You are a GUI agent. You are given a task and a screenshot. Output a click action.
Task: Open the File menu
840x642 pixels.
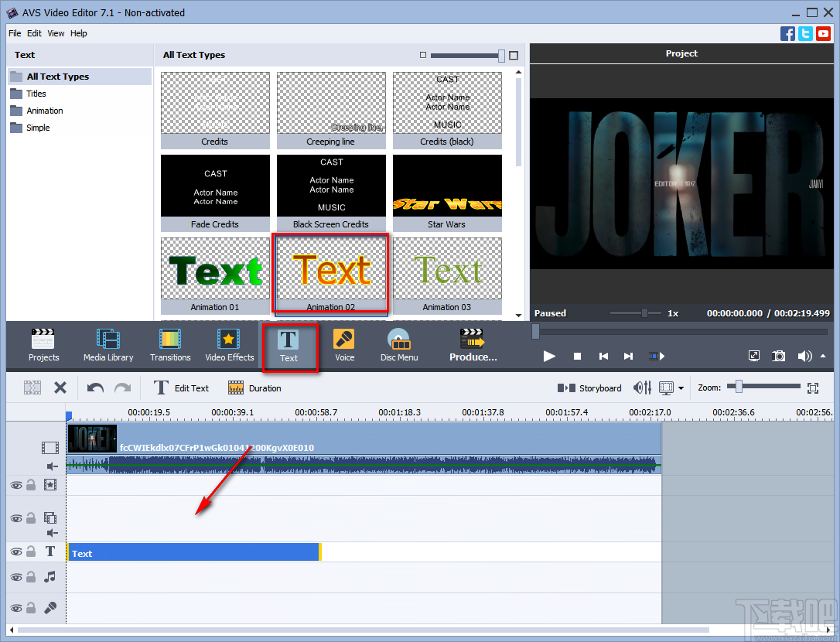click(15, 33)
